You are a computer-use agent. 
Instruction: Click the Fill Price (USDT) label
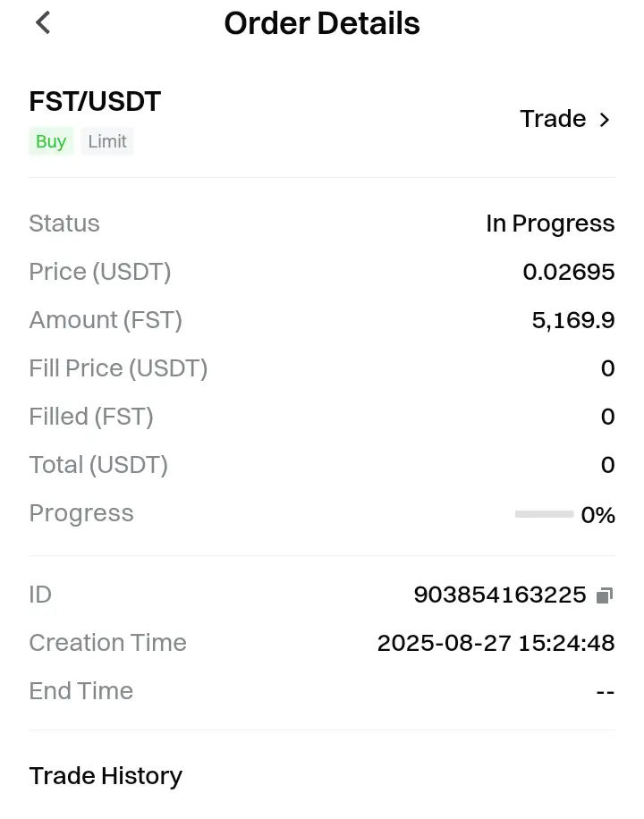click(118, 368)
